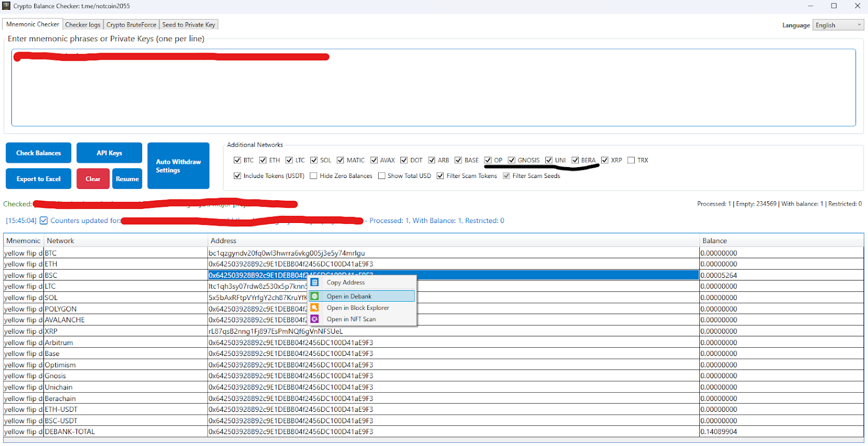Select the Optimism network cell
868x446 pixels.
click(x=125, y=365)
